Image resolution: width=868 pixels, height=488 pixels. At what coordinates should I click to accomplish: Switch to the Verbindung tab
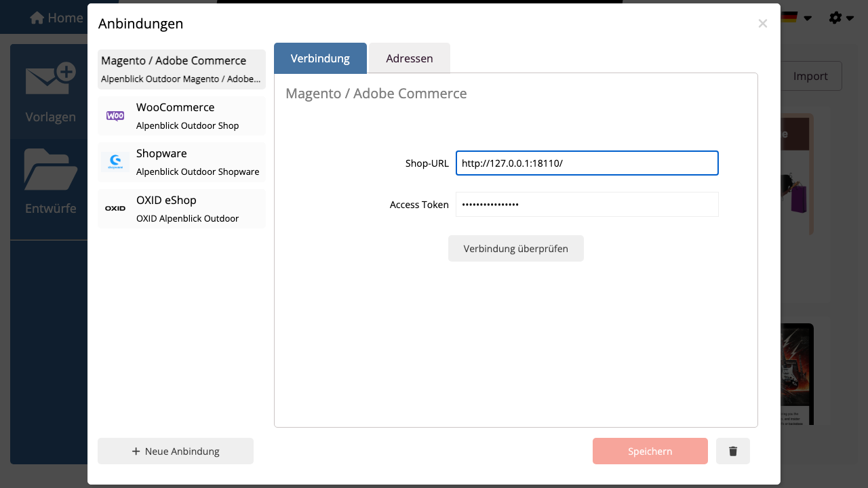pyautogui.click(x=320, y=58)
